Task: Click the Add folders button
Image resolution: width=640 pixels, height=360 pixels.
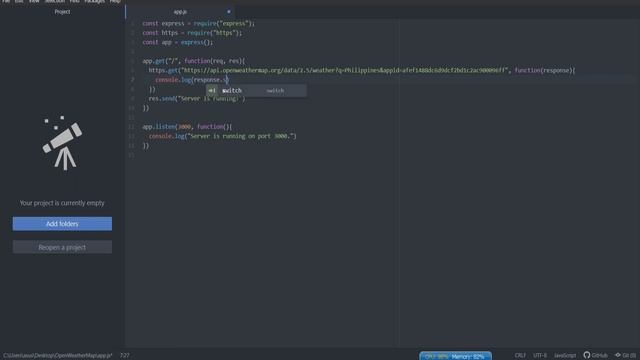Action: click(x=62, y=224)
